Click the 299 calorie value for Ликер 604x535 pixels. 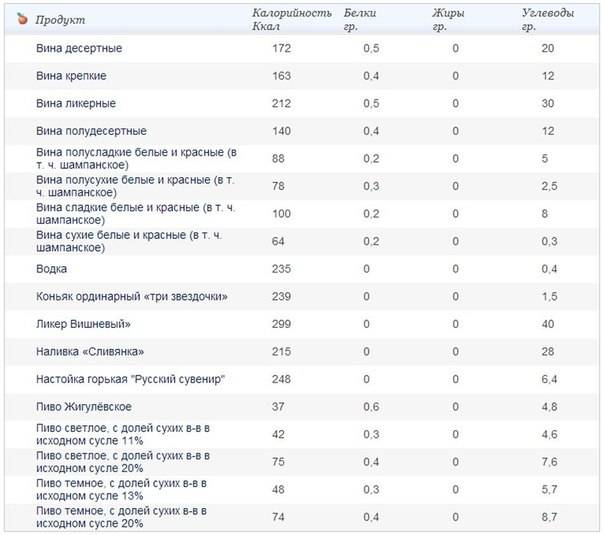281,324
